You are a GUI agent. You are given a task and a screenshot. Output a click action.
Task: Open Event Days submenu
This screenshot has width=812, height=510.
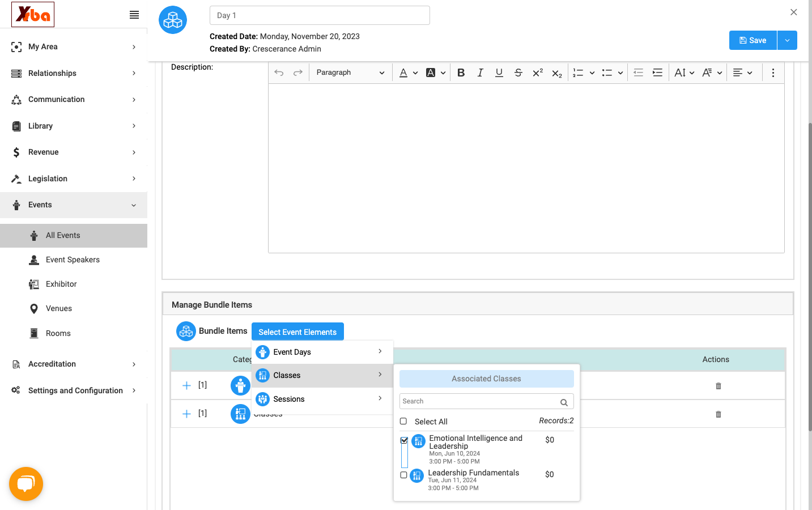[x=322, y=352]
